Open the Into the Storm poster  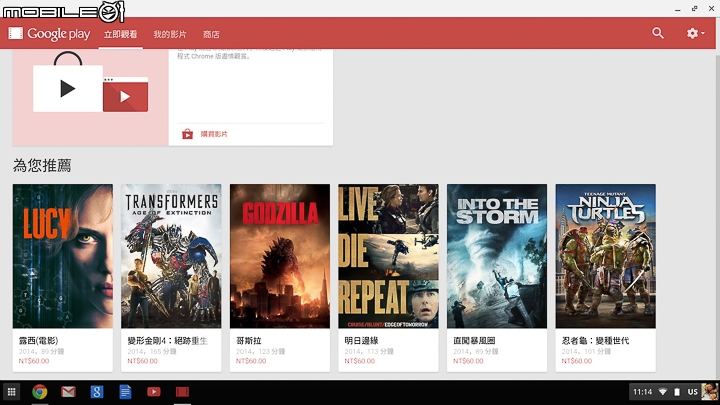pyautogui.click(x=497, y=256)
